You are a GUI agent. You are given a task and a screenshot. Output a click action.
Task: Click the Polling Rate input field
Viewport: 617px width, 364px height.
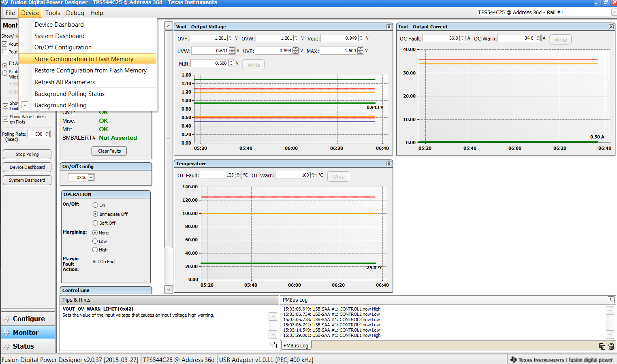(36, 134)
